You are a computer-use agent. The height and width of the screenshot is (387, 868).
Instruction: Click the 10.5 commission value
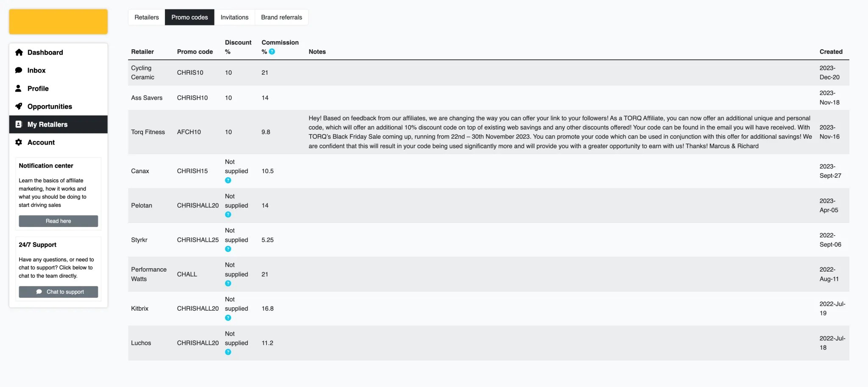267,171
